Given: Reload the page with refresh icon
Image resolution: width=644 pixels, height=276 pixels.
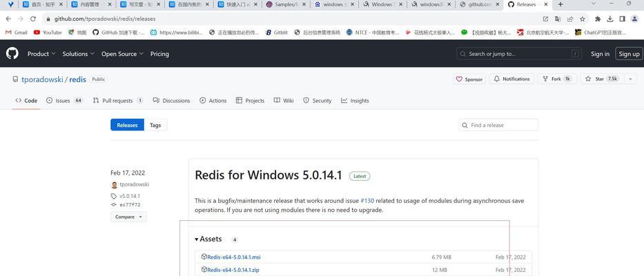Looking at the screenshot, I should 33,19.
